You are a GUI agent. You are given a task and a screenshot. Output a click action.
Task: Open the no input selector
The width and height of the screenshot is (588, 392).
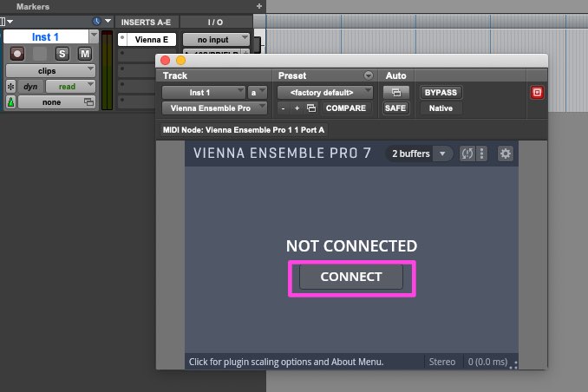coord(216,39)
